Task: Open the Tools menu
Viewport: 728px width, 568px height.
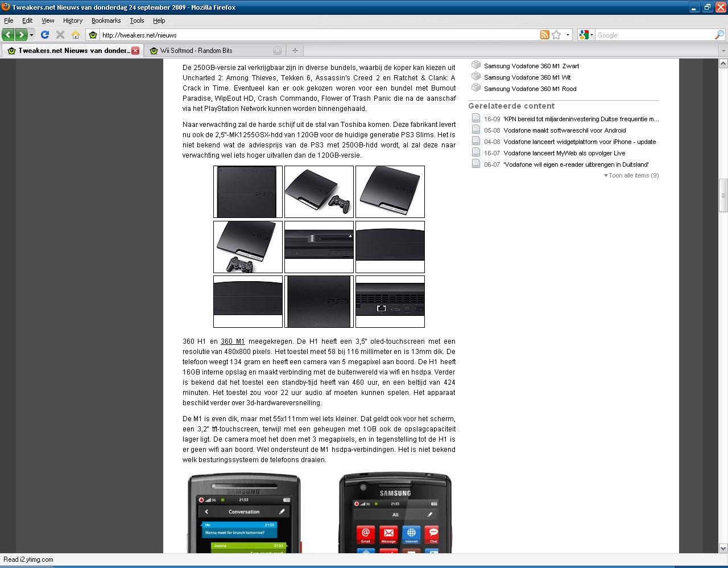Action: click(x=137, y=20)
